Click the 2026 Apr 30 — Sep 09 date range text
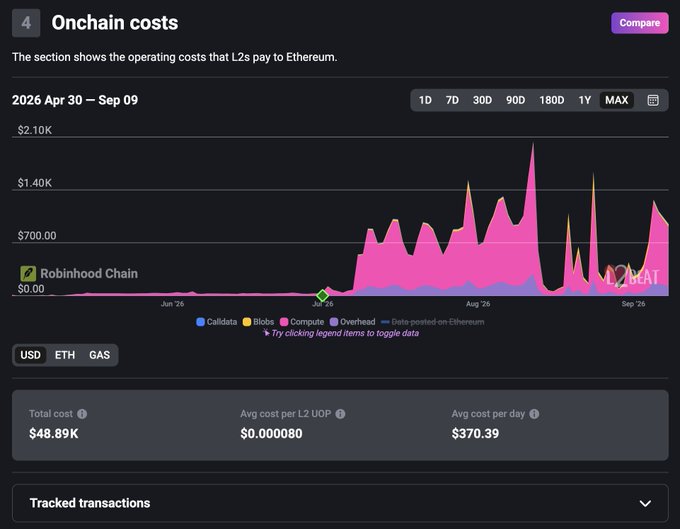The width and height of the screenshot is (680, 529). (x=75, y=100)
